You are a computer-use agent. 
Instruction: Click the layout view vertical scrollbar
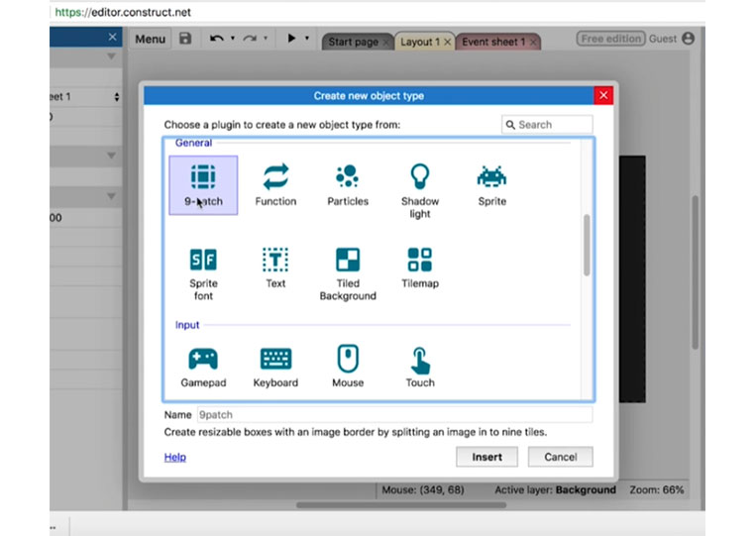point(695,272)
